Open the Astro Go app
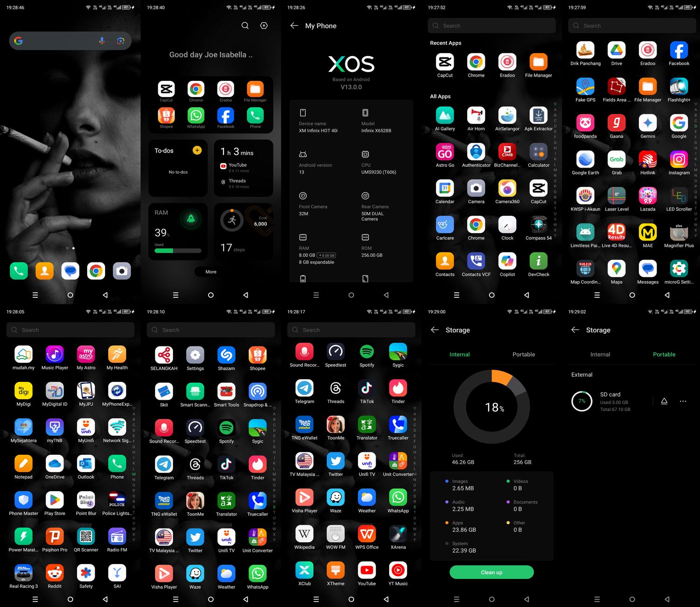This screenshot has width=700, height=607. (445, 152)
